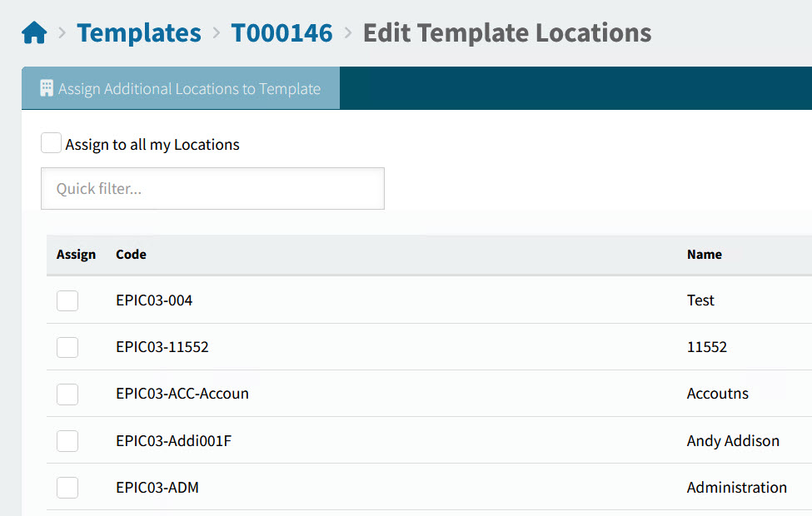Screen dimensions: 812x516
Task: Click the EPIC03-004 code cell
Action: click(154, 300)
